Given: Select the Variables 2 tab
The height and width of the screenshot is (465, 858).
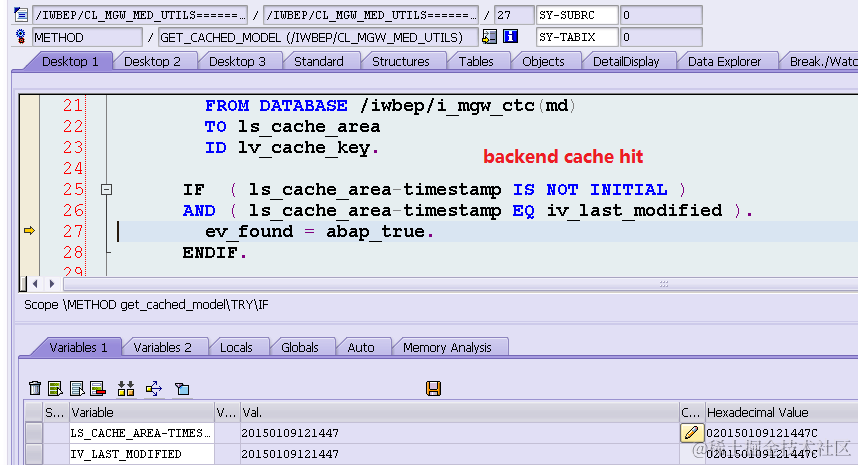Looking at the screenshot, I should 163,347.
